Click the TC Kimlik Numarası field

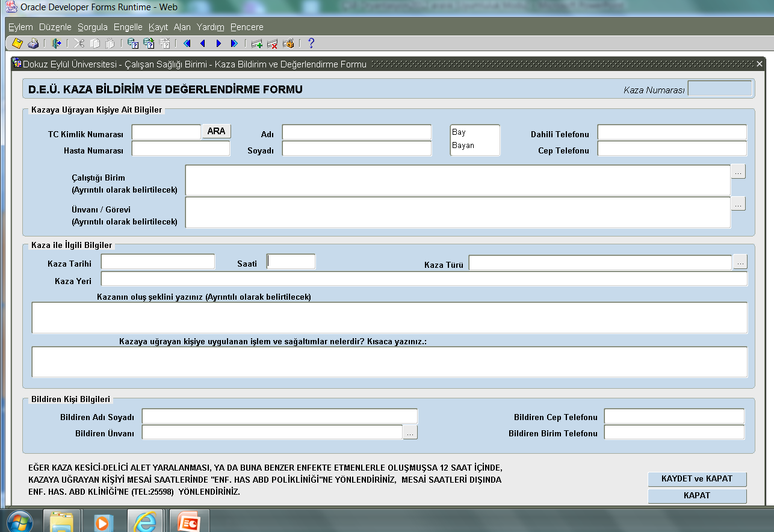(166, 132)
